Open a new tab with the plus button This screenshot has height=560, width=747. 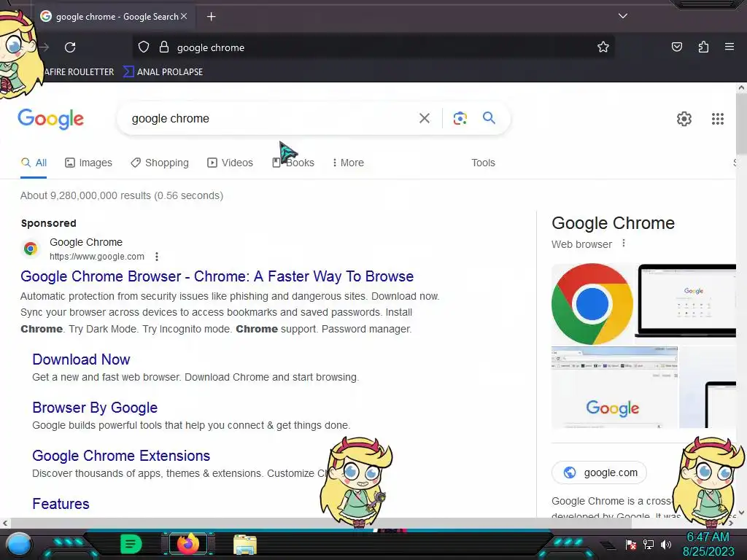[x=211, y=17]
